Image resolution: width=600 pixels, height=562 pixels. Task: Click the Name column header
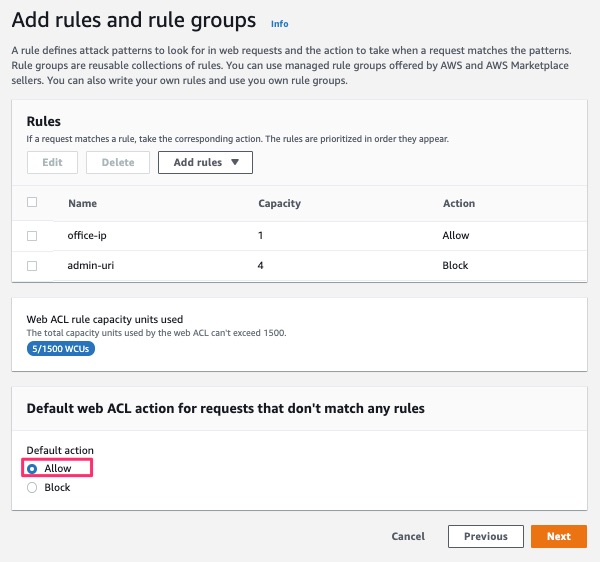coord(83,203)
